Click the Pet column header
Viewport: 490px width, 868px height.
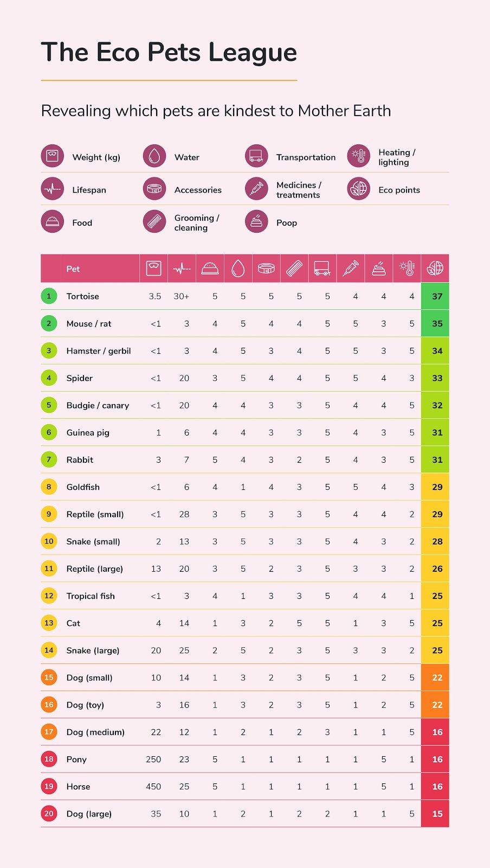tap(73, 269)
